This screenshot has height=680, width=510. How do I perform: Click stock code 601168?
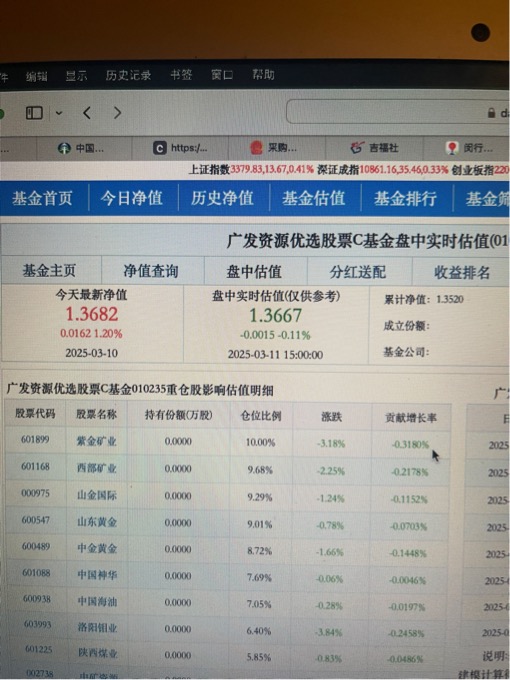click(x=35, y=467)
